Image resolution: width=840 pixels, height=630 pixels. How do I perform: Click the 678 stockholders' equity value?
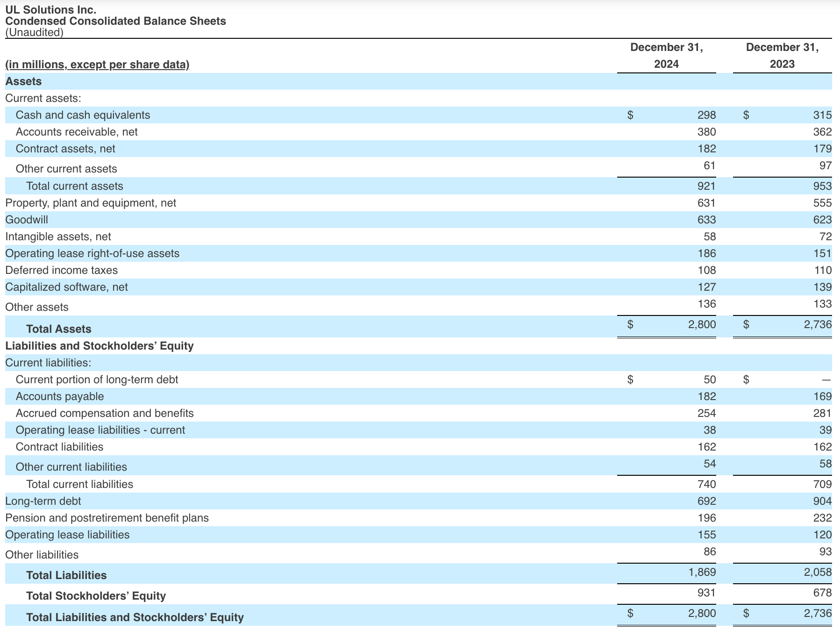click(x=822, y=593)
